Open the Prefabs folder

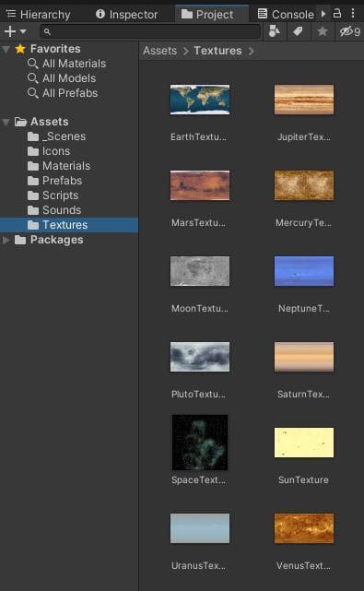point(54,181)
